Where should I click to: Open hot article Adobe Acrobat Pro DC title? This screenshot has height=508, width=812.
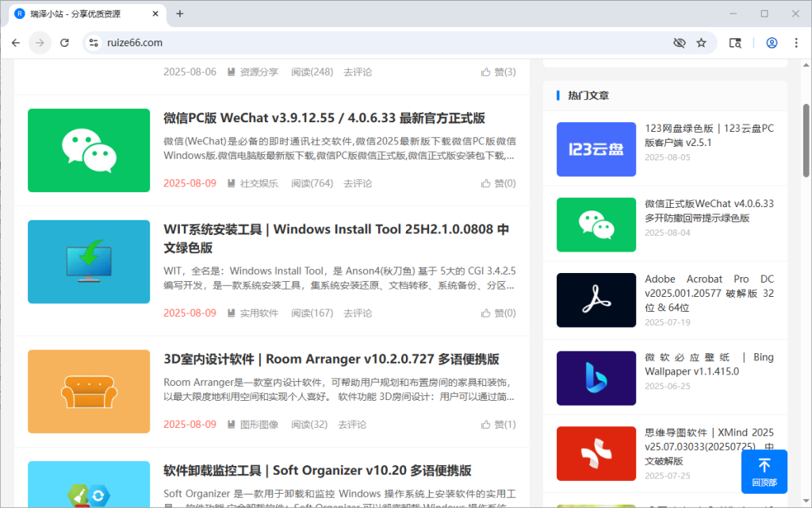tap(709, 294)
